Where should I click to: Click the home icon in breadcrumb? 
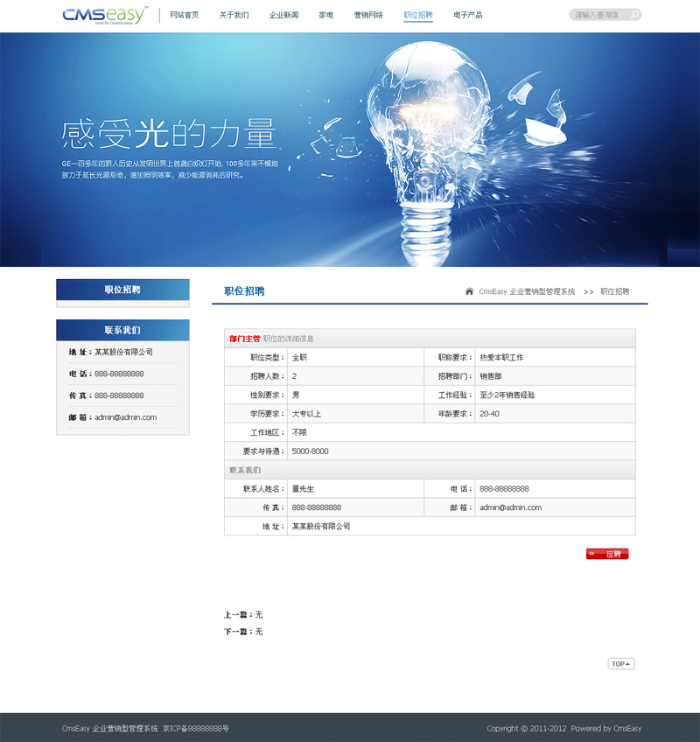coord(470,291)
